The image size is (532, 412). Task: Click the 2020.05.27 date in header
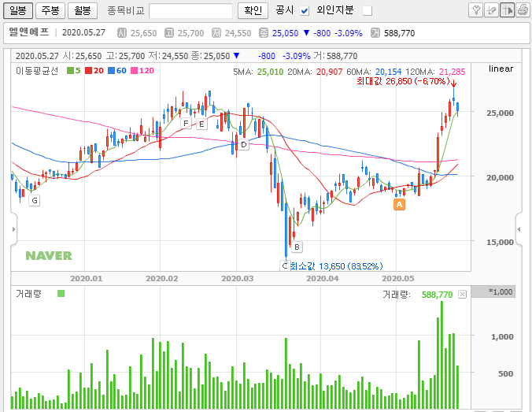[x=83, y=32]
